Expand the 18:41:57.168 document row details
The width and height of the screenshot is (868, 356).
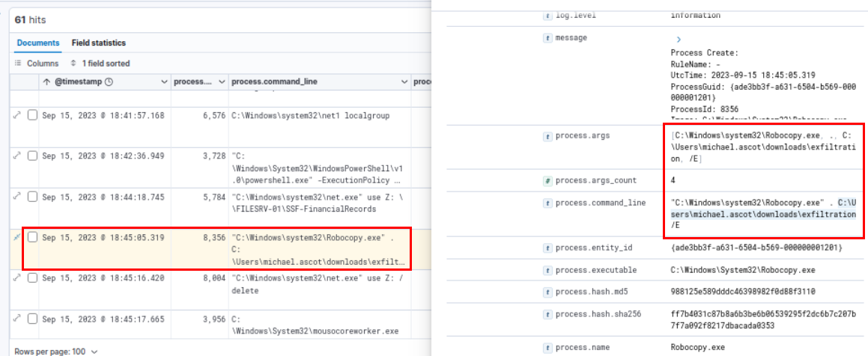click(x=16, y=115)
